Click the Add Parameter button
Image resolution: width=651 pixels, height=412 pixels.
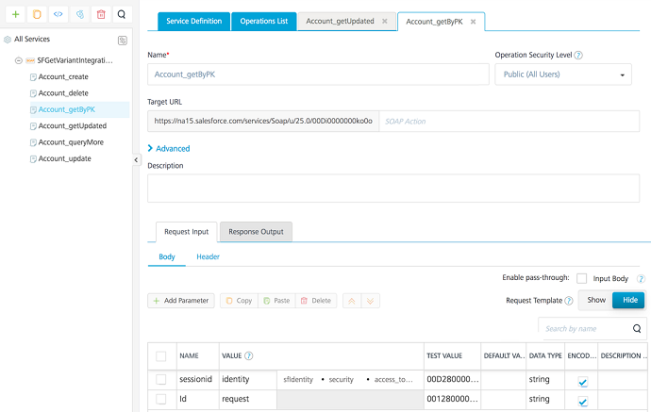[x=181, y=301]
